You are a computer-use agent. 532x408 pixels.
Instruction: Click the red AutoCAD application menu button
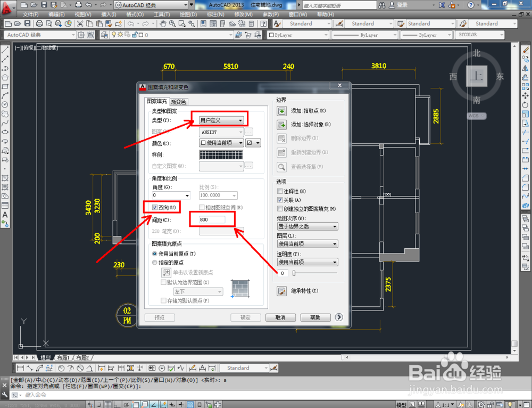(x=7, y=7)
